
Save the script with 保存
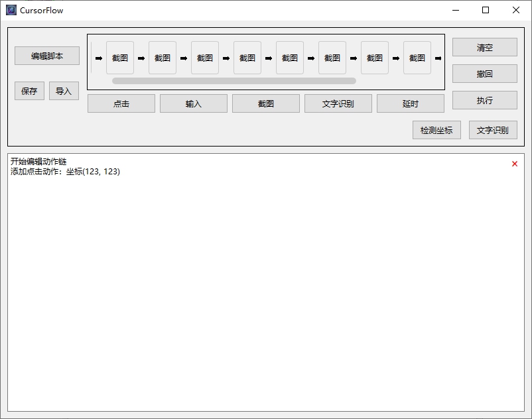[x=29, y=91]
